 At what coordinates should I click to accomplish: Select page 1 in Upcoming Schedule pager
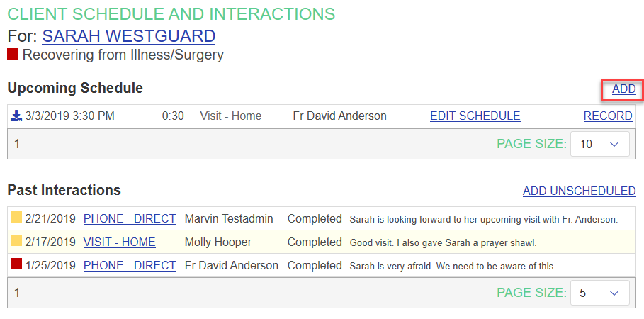tap(17, 144)
